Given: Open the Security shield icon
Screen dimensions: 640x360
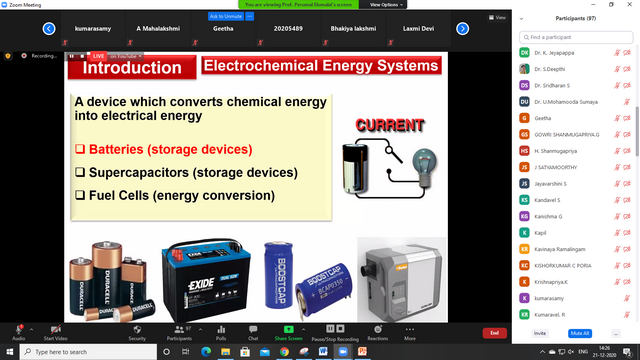Looking at the screenshot, I should (137, 330).
